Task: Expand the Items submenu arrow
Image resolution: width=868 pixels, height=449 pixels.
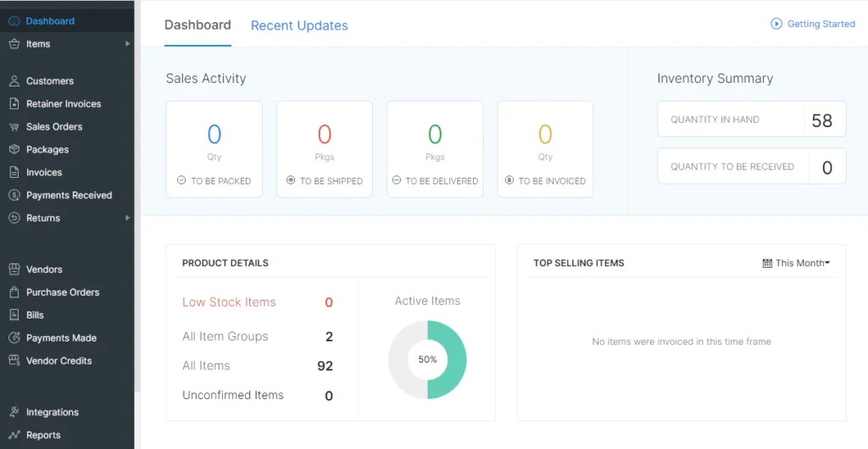Action: point(127,44)
